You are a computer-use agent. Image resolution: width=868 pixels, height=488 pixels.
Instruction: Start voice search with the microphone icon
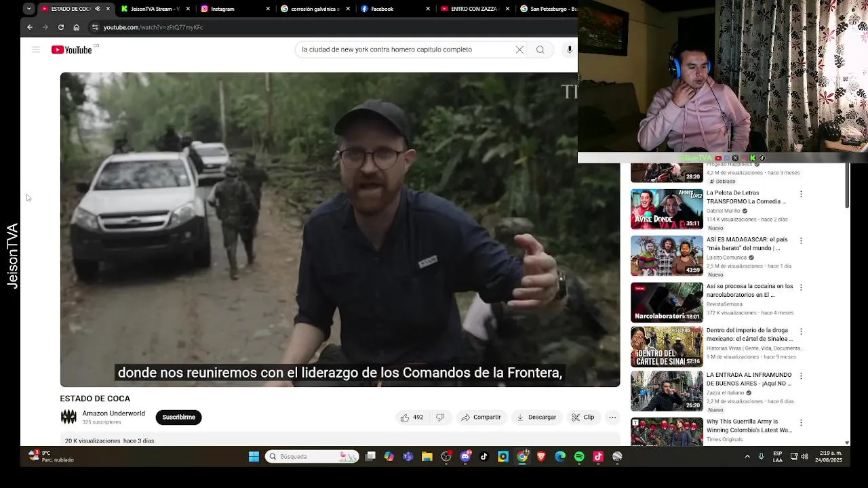pyautogui.click(x=570, y=49)
